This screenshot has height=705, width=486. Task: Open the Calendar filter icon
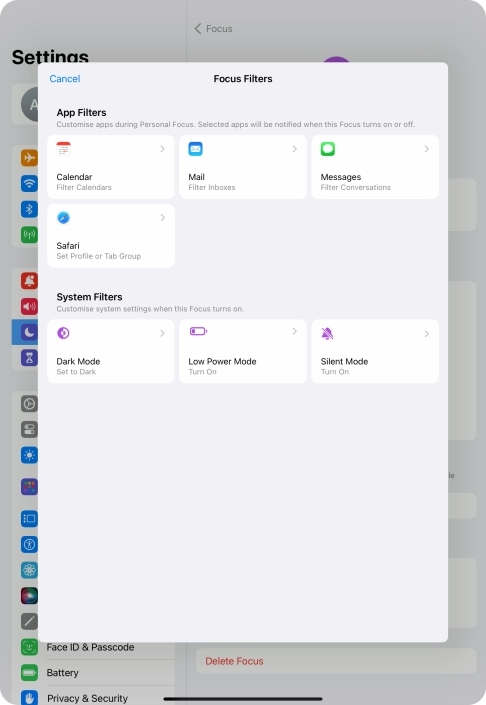coord(63,149)
